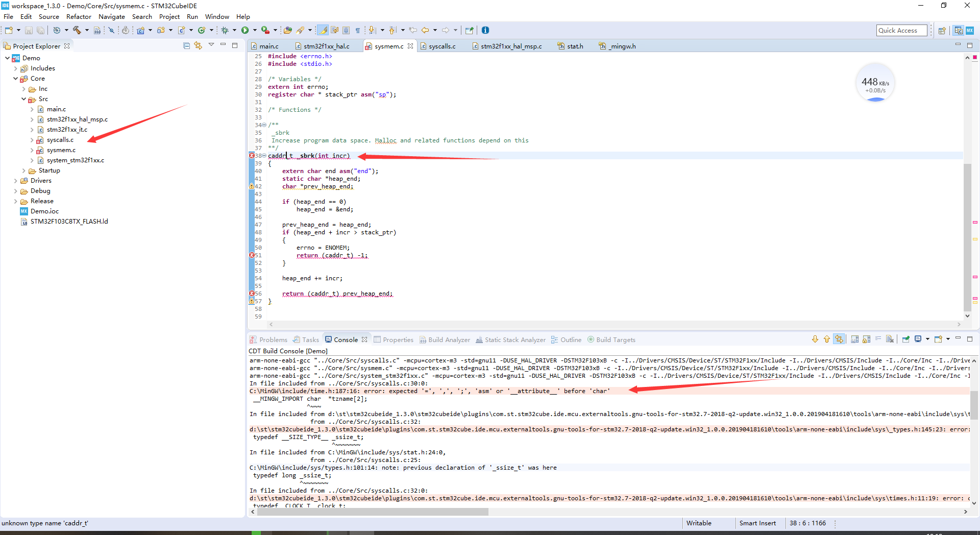
Task: Toggle the fold marker at line 38
Action: click(x=264, y=156)
